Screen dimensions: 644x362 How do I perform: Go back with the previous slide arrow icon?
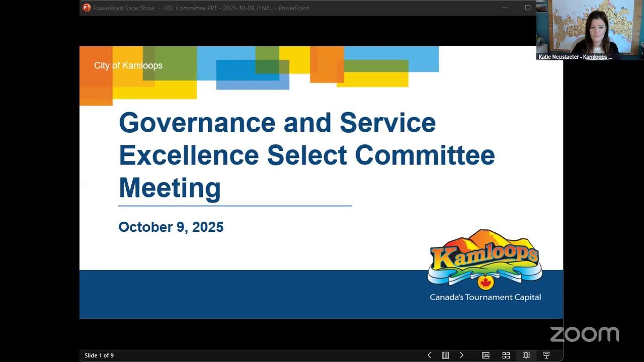pos(429,355)
